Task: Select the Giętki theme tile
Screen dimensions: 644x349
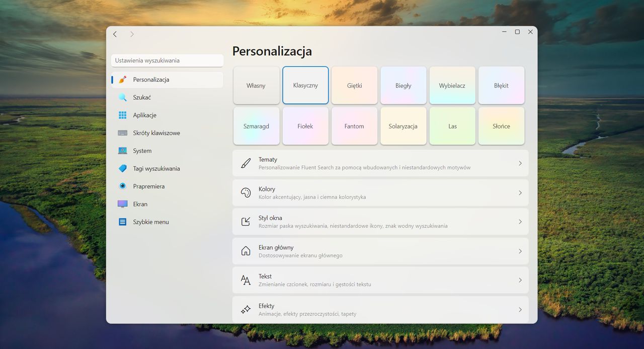Action: [354, 86]
